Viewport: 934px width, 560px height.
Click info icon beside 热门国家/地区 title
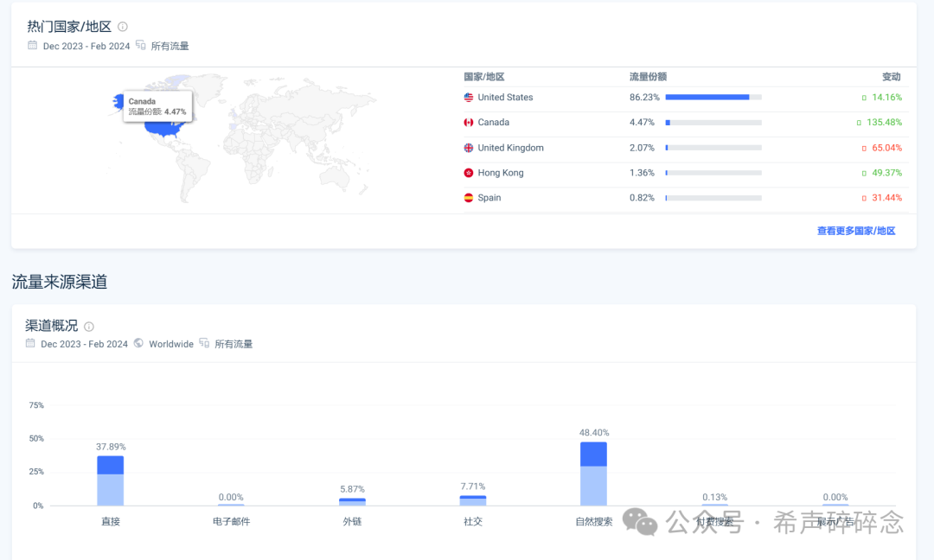click(123, 27)
